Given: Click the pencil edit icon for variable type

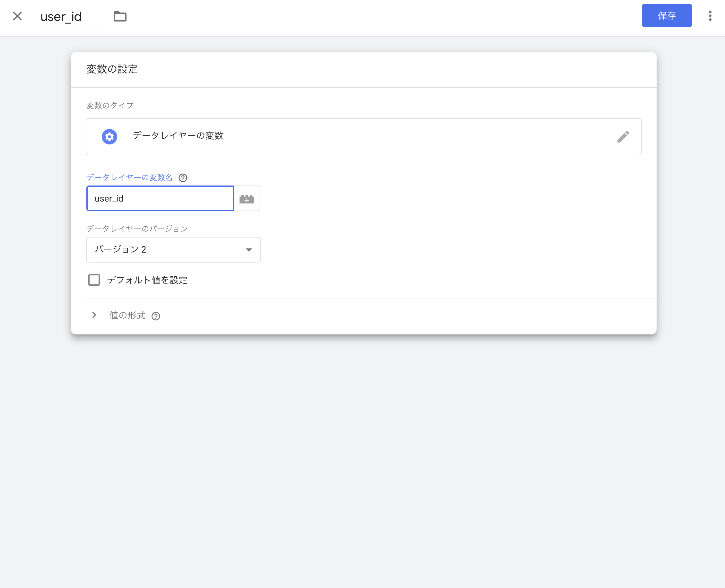Looking at the screenshot, I should [623, 136].
